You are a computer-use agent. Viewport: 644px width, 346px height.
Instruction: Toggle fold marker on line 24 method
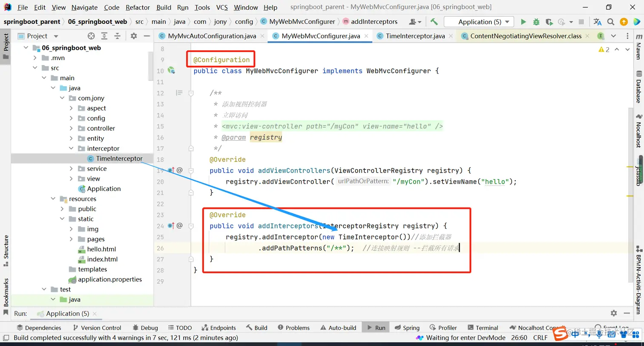click(x=191, y=226)
